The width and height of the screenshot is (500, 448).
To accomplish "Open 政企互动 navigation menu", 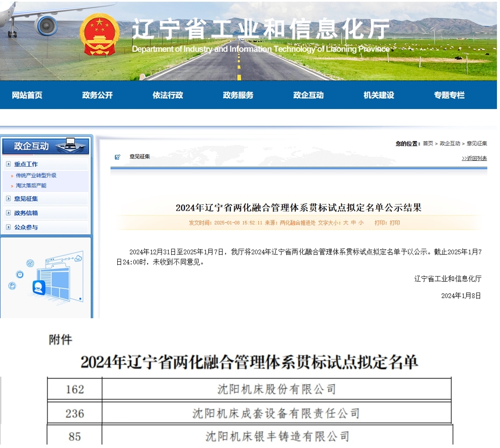I will point(308,95).
